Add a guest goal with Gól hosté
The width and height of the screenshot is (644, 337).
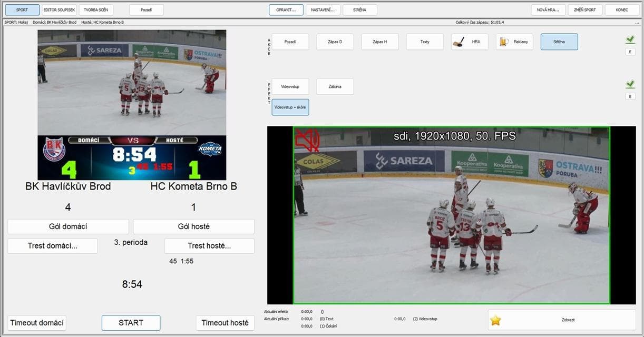pyautogui.click(x=193, y=226)
